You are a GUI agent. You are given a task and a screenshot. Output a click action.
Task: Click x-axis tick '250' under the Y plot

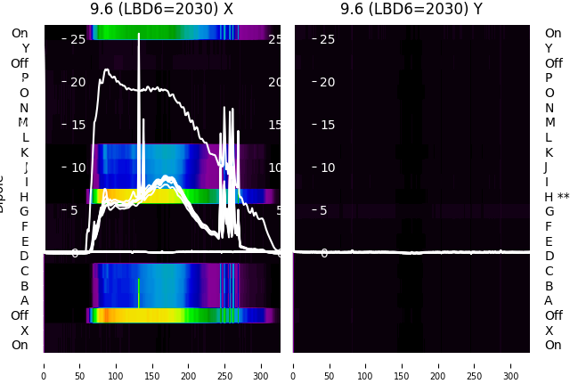(x=474, y=376)
